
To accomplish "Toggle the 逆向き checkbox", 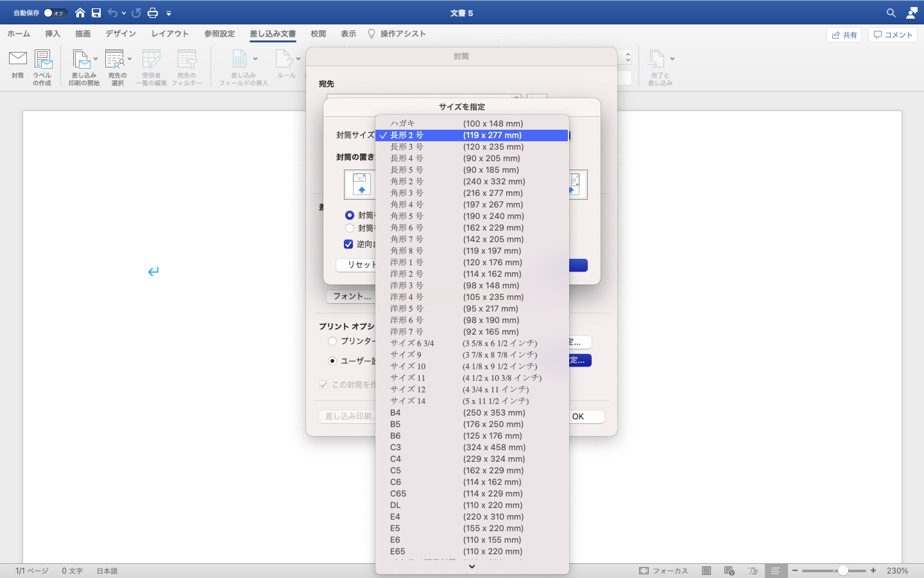I will click(348, 244).
